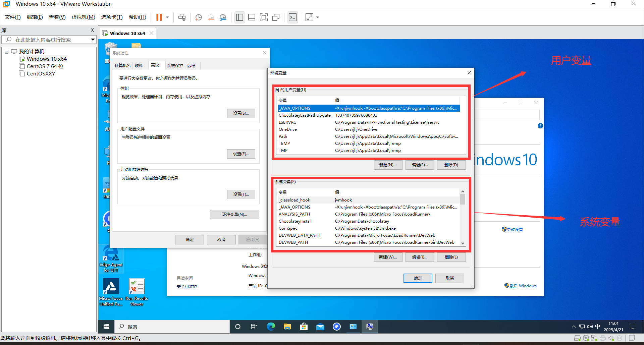
Task: Click the stretch guest display icon
Action: point(309,17)
